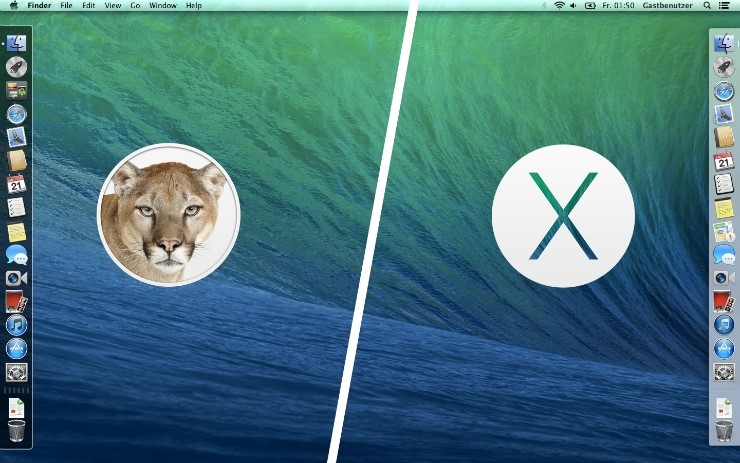Open the document stack in the right light dock

pyautogui.click(x=724, y=408)
